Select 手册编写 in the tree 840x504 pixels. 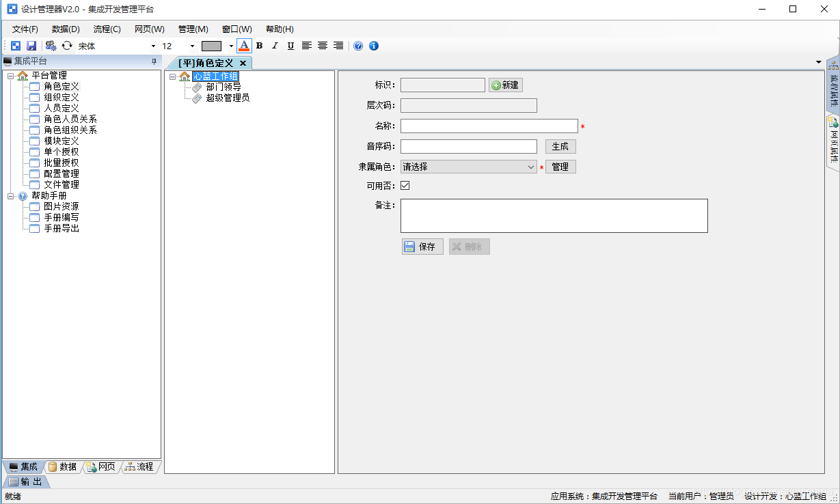pos(62,218)
